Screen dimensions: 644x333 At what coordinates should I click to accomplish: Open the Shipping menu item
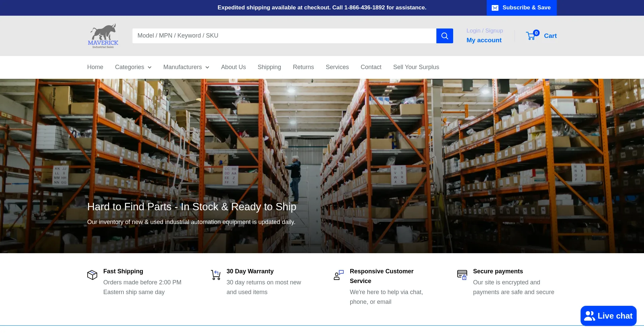[x=269, y=67]
